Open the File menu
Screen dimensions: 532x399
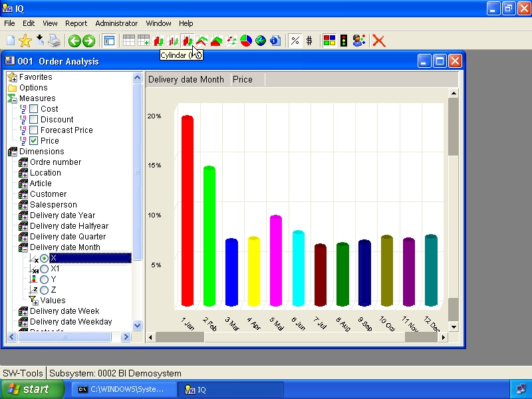(9, 23)
